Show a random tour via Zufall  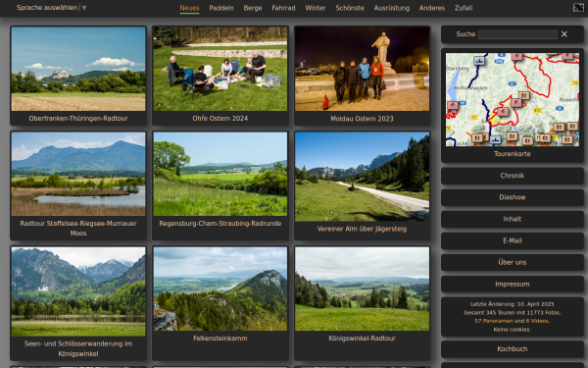point(464,8)
